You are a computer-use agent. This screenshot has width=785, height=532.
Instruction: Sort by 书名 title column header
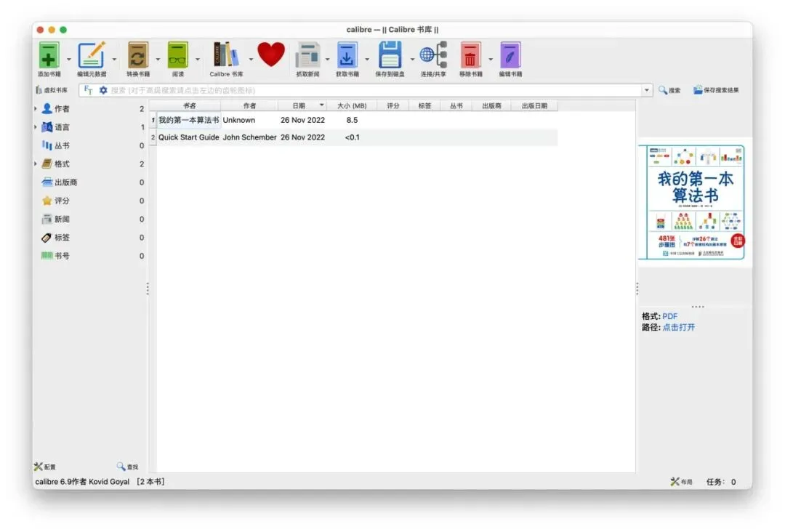[189, 105]
